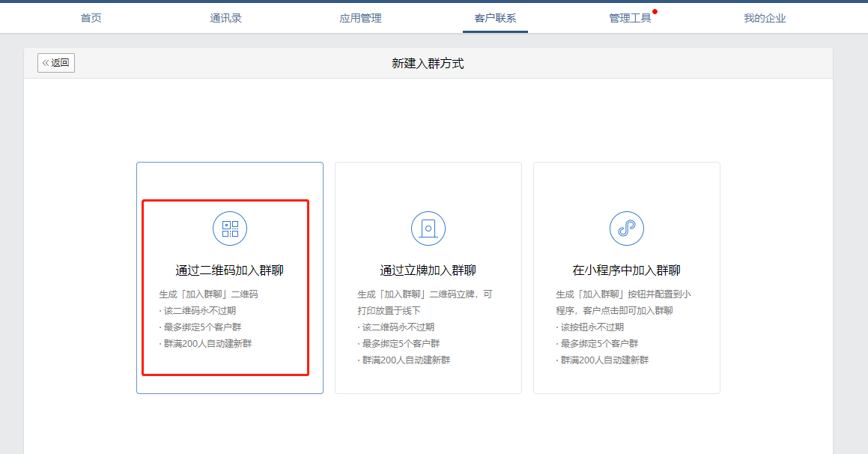Screen dimensions: 868x454
Task: Open the 应用管理 tab
Action: click(360, 18)
